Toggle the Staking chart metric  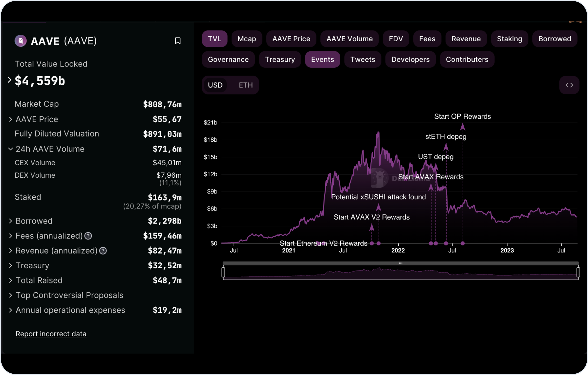click(x=509, y=39)
